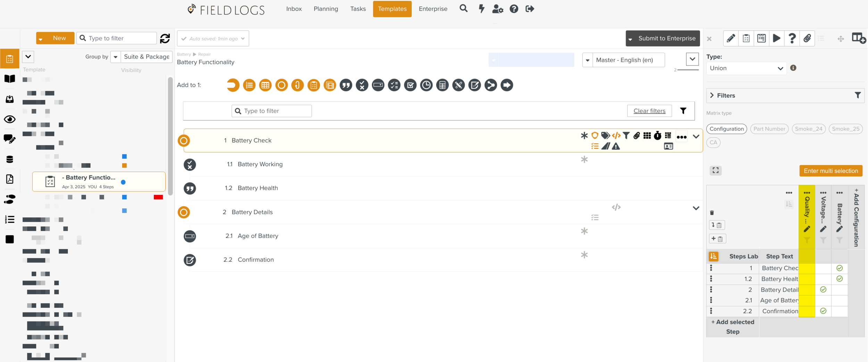Viewport: 868px width, 362px height.
Task: Toggle Voltage checkmark in Confirmation row
Action: (823, 311)
